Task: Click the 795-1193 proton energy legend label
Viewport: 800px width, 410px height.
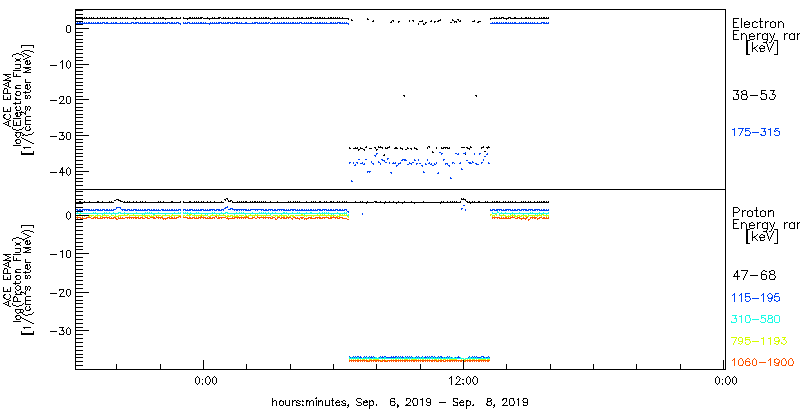Action: point(759,341)
